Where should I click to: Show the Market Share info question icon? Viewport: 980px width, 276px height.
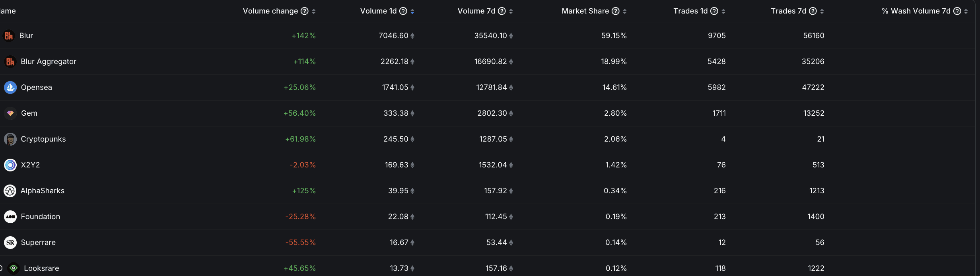616,11
